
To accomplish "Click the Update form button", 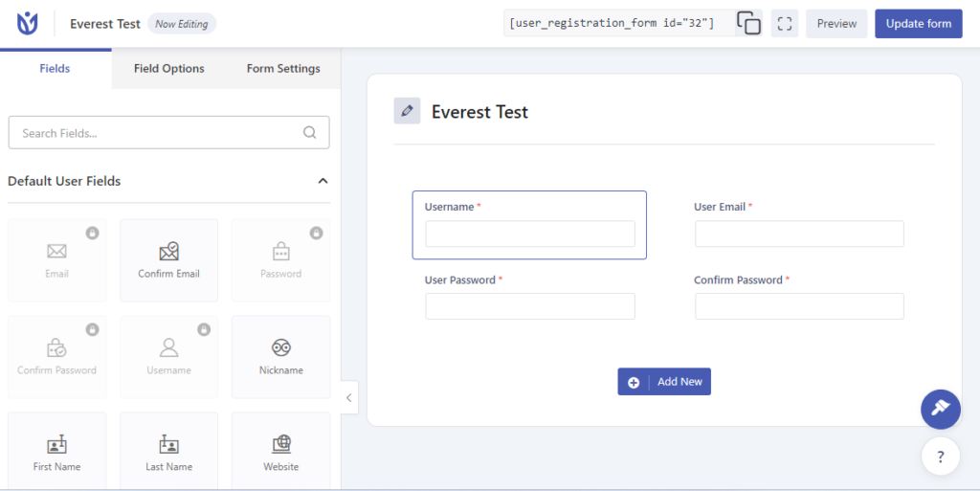I will click(918, 24).
